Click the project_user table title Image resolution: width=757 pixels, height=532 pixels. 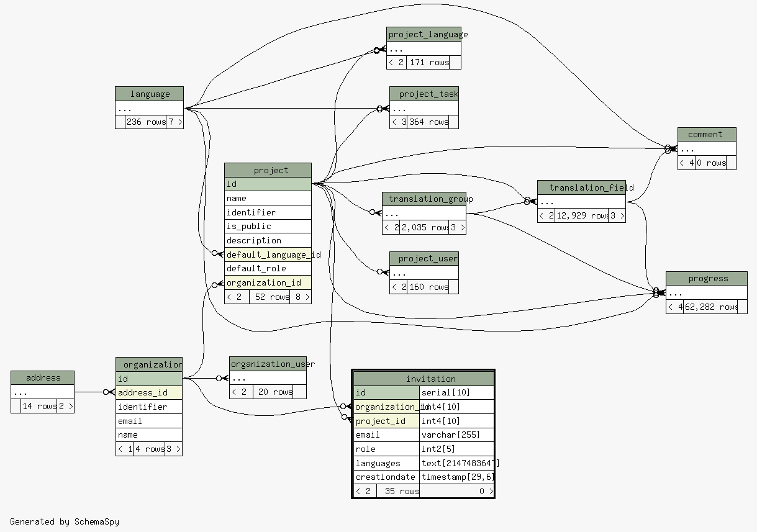click(424, 258)
